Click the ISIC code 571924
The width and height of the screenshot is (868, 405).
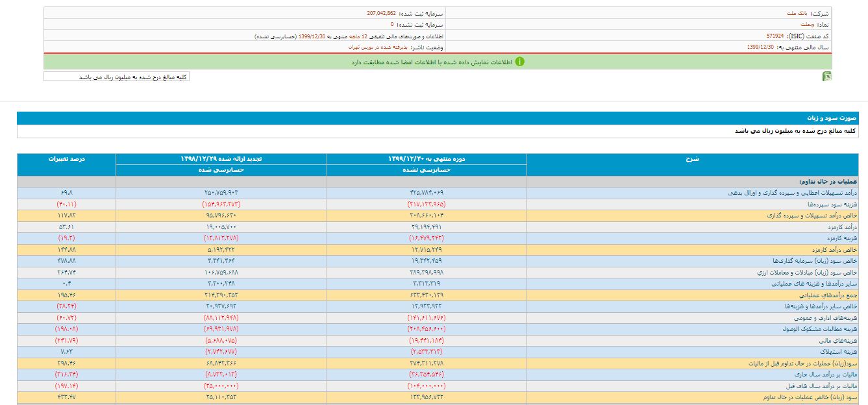coord(774,36)
